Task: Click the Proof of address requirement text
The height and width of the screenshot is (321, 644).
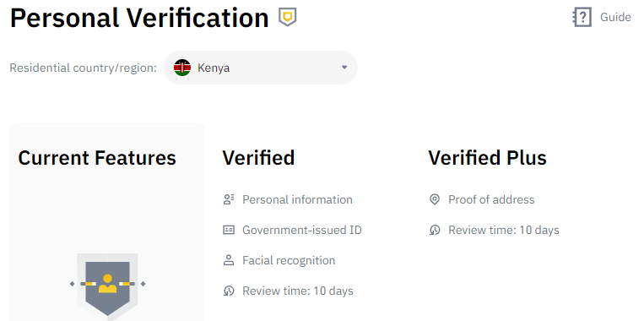Action: click(x=491, y=199)
